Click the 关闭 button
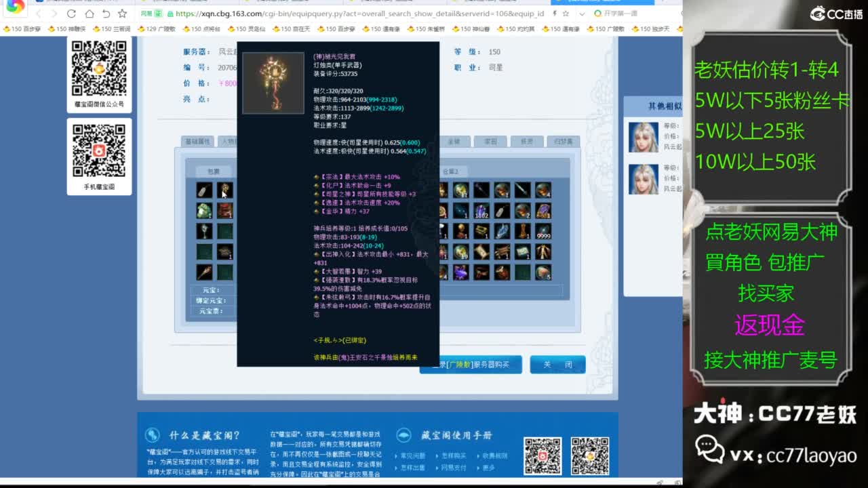 click(x=557, y=365)
